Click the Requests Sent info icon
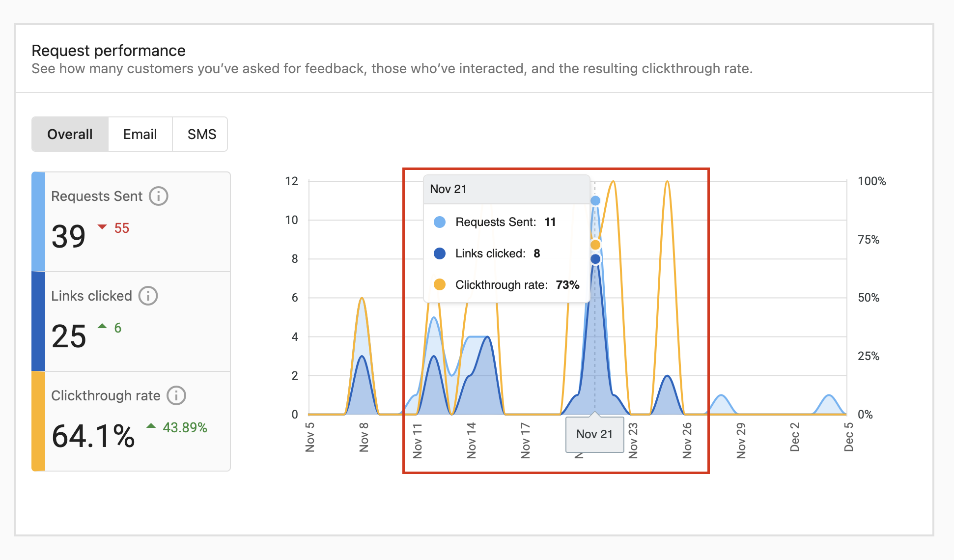 pos(158,196)
